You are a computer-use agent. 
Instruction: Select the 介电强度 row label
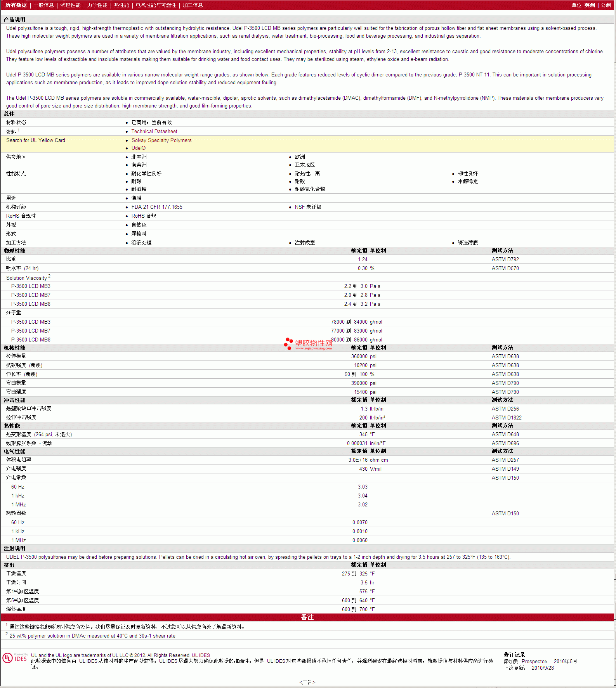click(16, 469)
